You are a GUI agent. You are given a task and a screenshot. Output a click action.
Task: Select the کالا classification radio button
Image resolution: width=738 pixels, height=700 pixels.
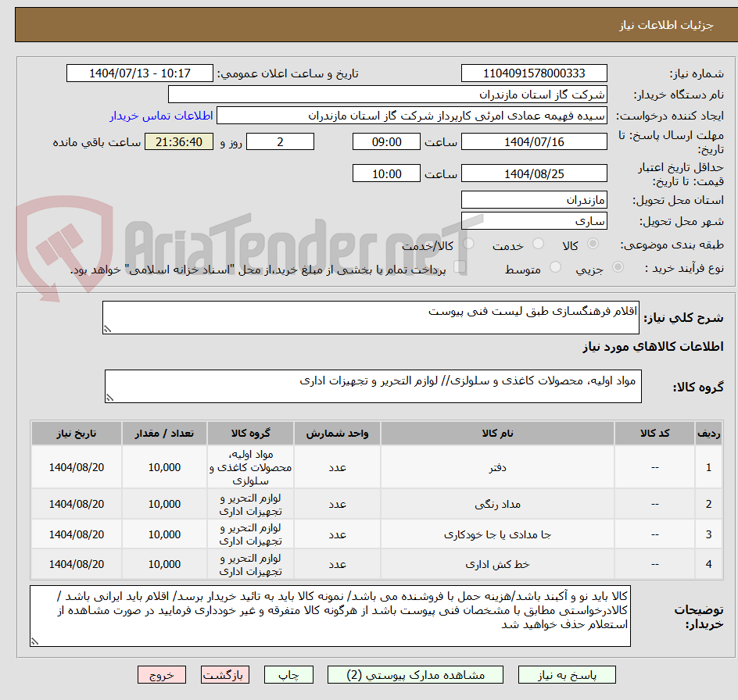point(593,244)
